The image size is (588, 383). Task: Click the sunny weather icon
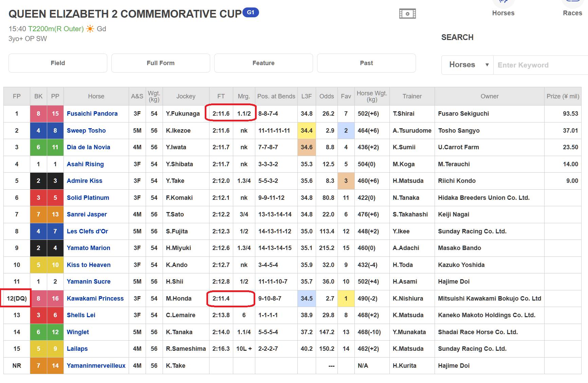pos(90,28)
